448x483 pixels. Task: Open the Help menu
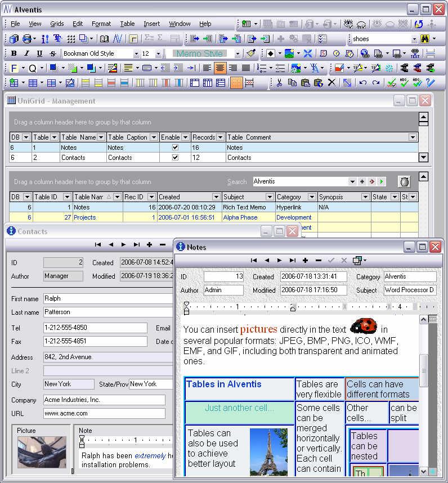click(205, 24)
